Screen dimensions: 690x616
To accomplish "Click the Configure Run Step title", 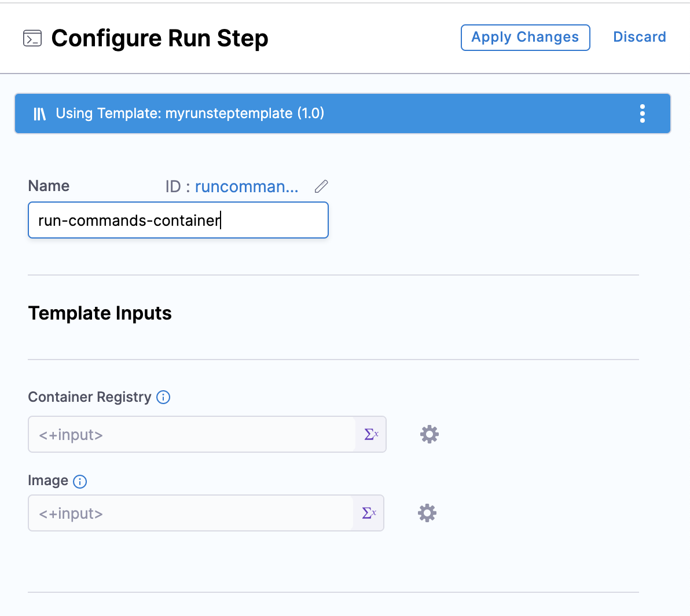I will coord(160,38).
